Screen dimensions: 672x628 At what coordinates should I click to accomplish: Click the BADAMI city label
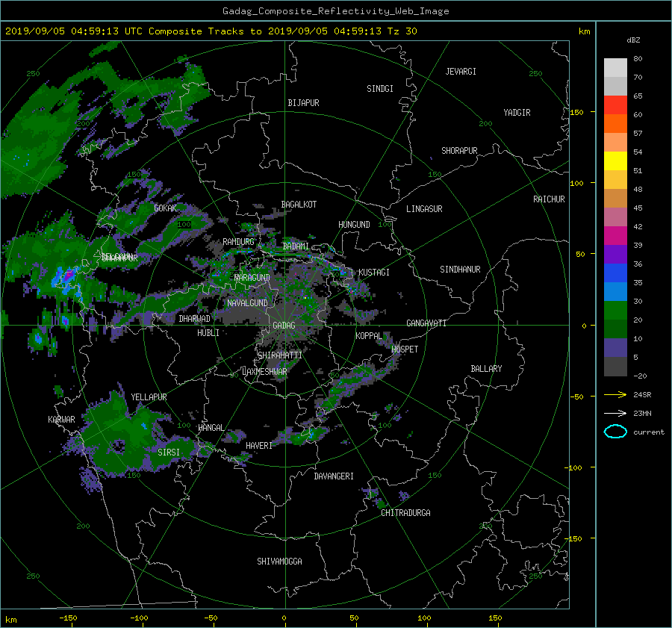pos(296,246)
